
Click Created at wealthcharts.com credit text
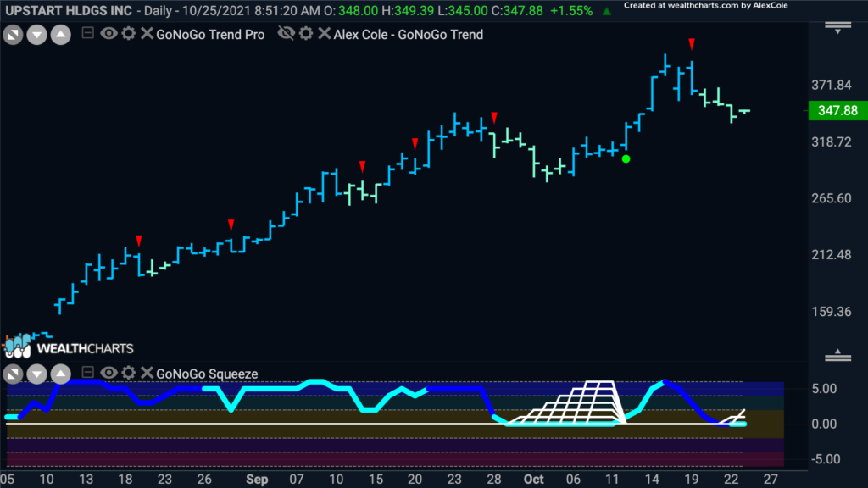pos(706,6)
